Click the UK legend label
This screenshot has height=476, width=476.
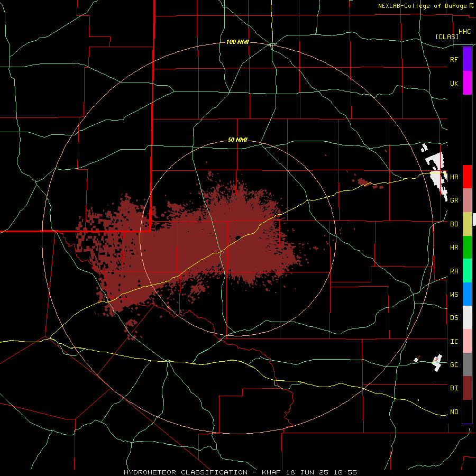point(454,83)
